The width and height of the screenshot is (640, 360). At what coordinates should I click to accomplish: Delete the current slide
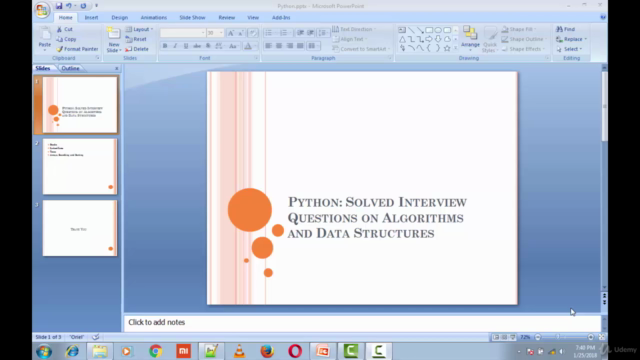(x=137, y=49)
